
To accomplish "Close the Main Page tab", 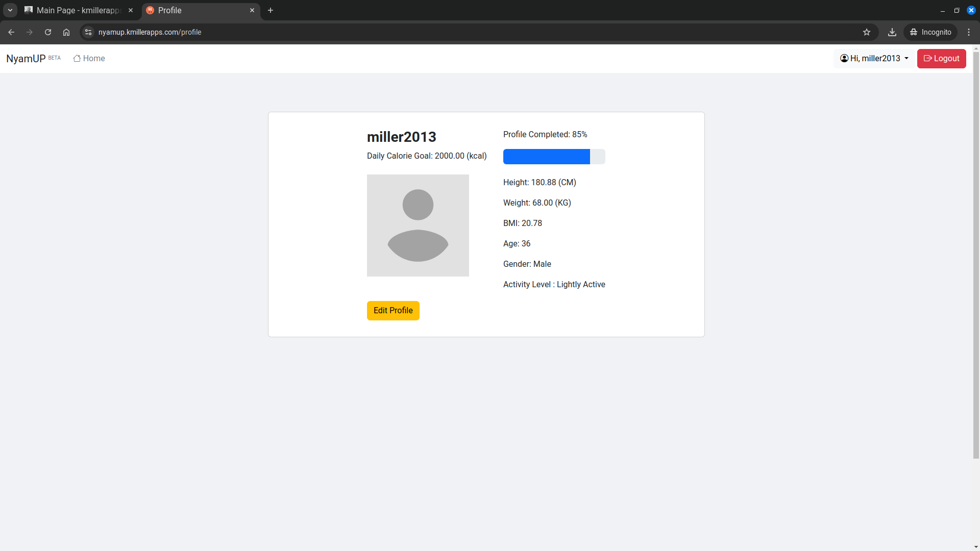I will 131,10.
